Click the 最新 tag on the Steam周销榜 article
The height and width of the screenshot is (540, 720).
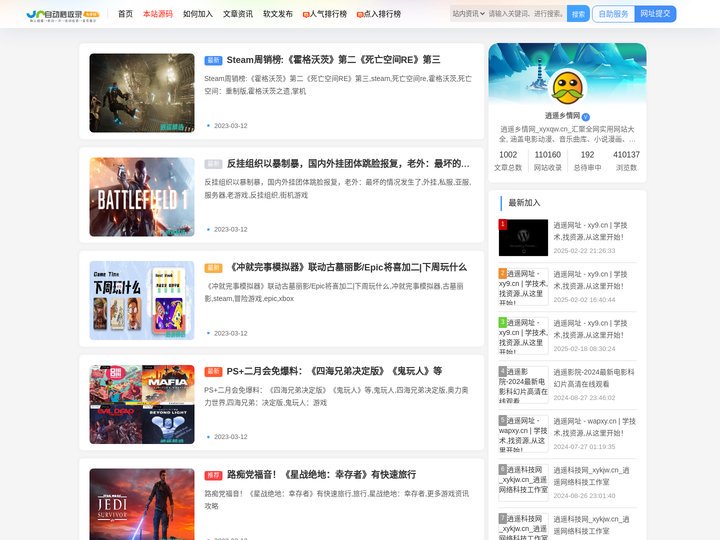coord(214,60)
